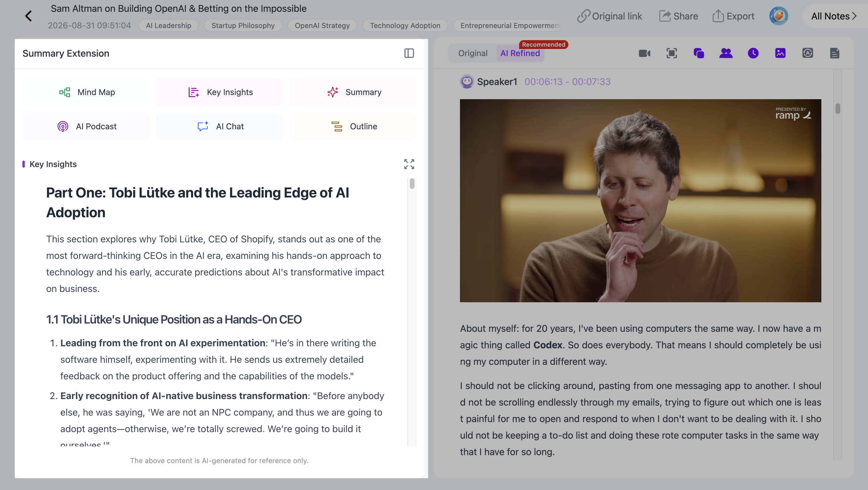
Task: Jump to timestamp 00:06:13 - 00:07:33
Action: coord(567,81)
